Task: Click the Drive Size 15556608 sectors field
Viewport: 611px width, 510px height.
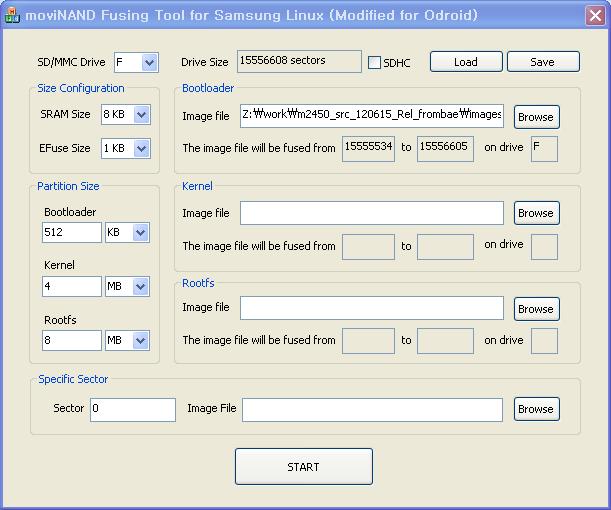Action: coord(299,61)
